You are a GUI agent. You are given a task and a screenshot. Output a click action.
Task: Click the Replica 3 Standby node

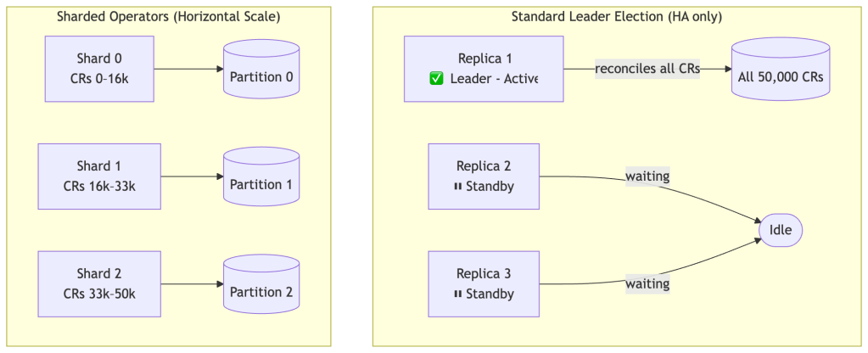point(484,283)
